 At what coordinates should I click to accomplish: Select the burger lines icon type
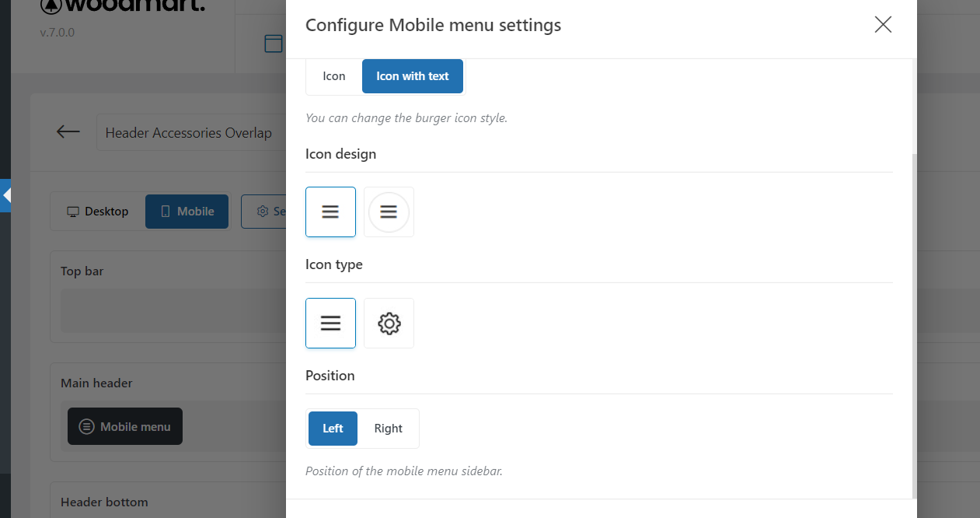tap(330, 323)
